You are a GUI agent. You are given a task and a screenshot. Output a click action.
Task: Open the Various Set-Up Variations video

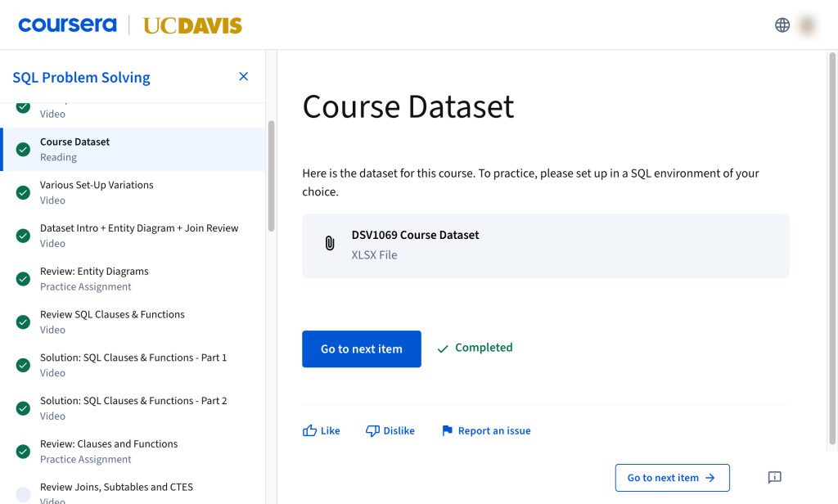(x=134, y=192)
